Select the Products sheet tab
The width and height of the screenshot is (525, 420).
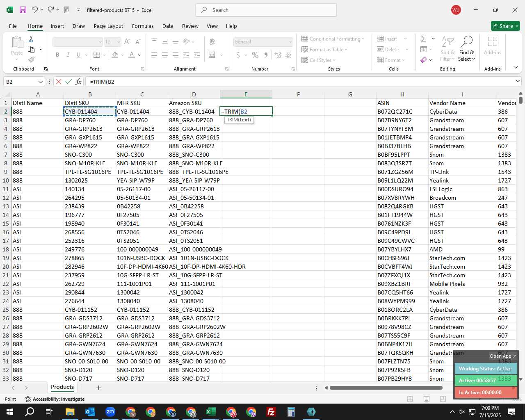click(62, 387)
